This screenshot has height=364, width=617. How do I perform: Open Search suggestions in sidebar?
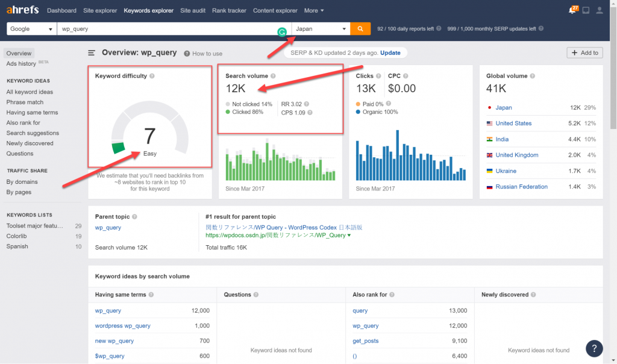(x=33, y=133)
